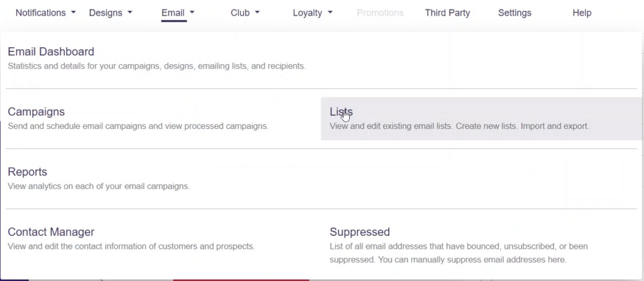The width and height of the screenshot is (644, 281).
Task: Collapse the Email menu using its caret
Action: coord(192,13)
